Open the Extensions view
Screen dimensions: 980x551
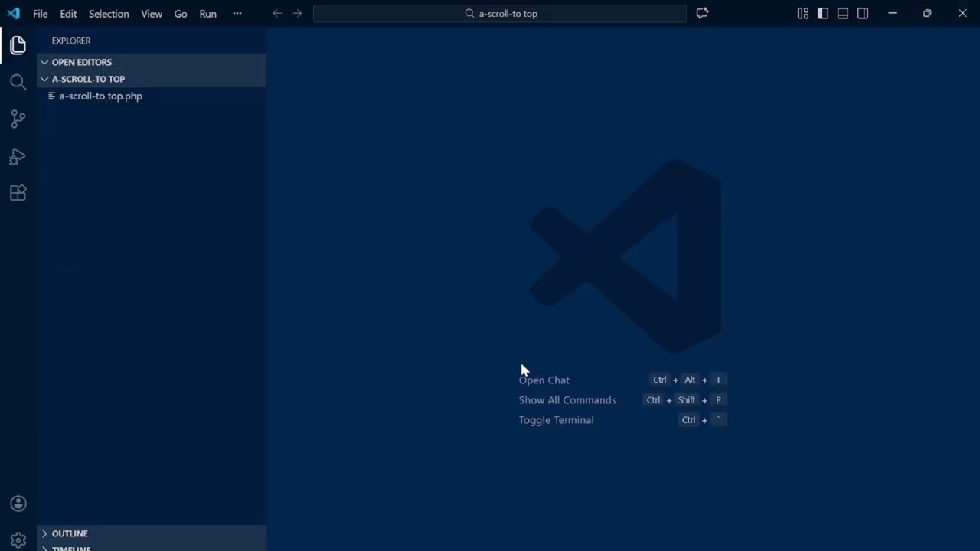tap(18, 193)
